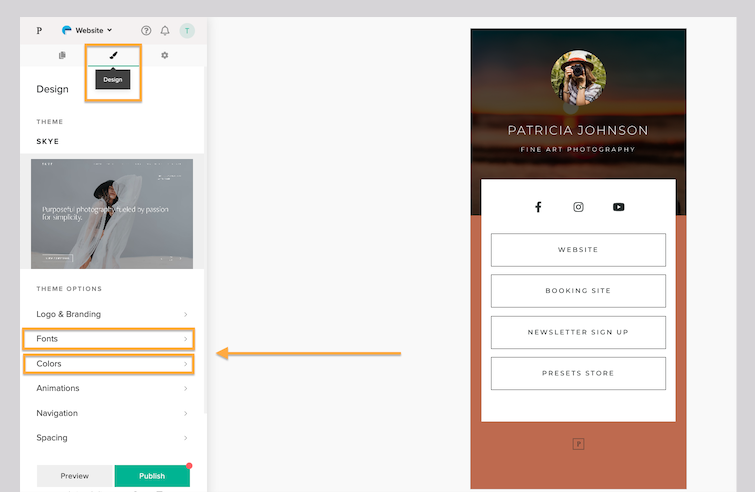The width and height of the screenshot is (755, 492).
Task: Open notifications bell icon
Action: [165, 30]
